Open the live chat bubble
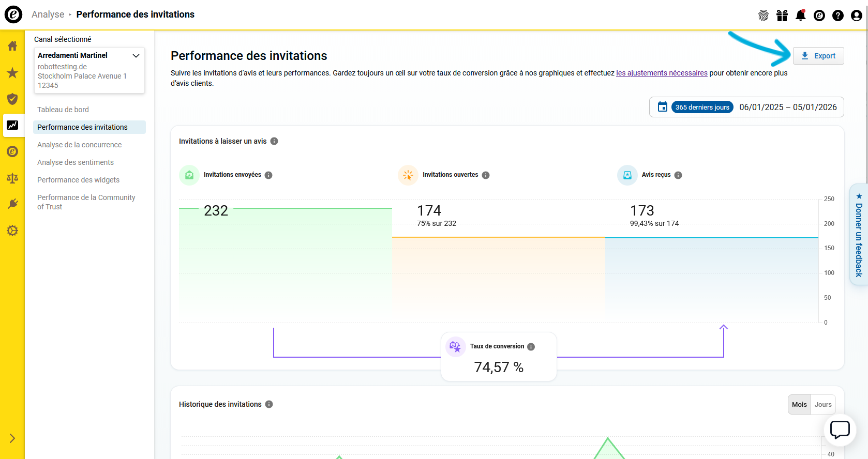Image resolution: width=868 pixels, height=459 pixels. [840, 430]
